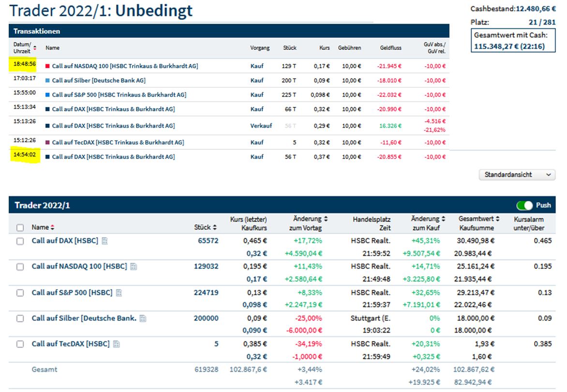567x392 pixels.
Task: Open details icon next to Call auf TecDAX
Action: (117, 344)
